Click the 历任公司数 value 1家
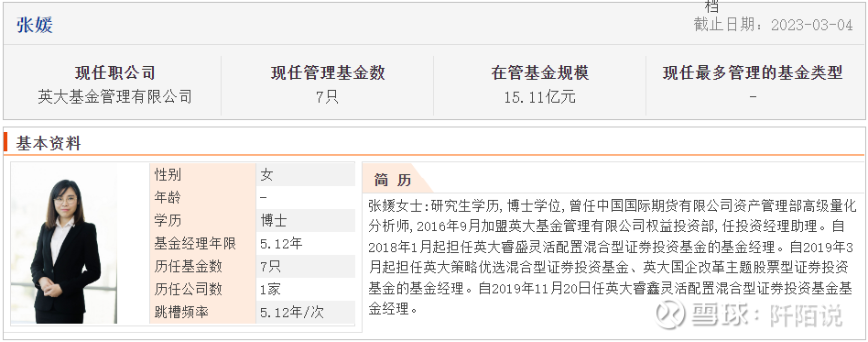868x342 pixels. click(271, 290)
